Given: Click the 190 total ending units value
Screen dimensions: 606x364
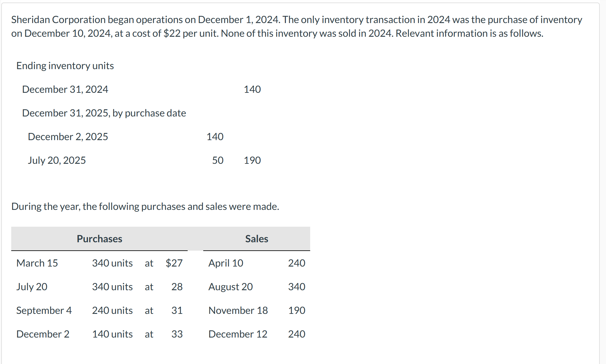Looking at the screenshot, I should [x=252, y=160].
